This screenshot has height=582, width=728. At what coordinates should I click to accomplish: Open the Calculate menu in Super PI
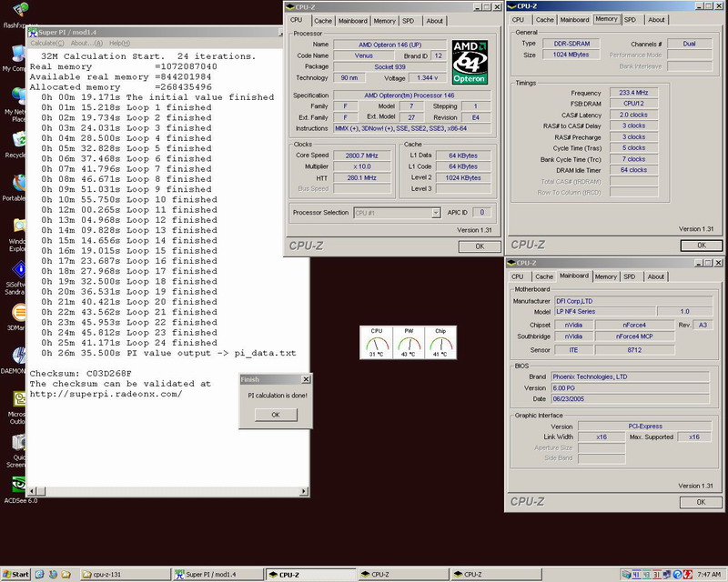click(47, 43)
